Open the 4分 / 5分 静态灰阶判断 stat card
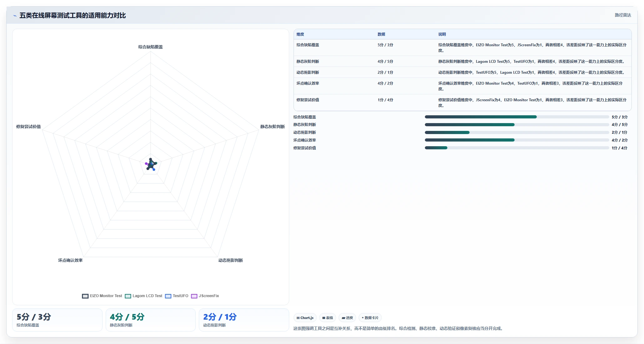 tap(151, 320)
